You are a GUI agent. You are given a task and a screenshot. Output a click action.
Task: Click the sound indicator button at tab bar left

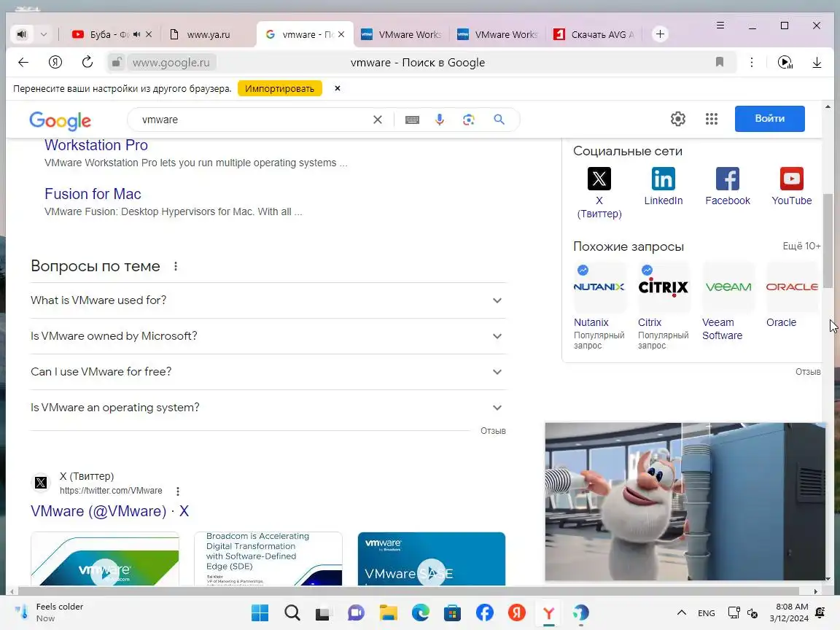tap(22, 34)
